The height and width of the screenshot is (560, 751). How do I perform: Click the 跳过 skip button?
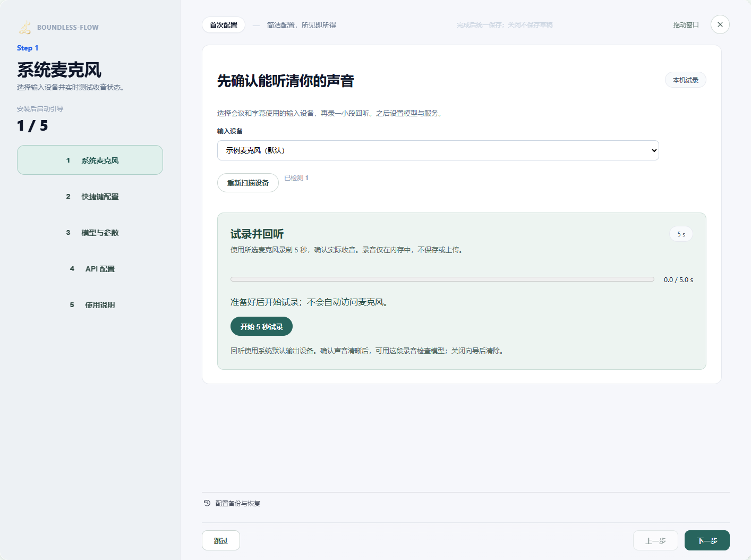tap(221, 540)
